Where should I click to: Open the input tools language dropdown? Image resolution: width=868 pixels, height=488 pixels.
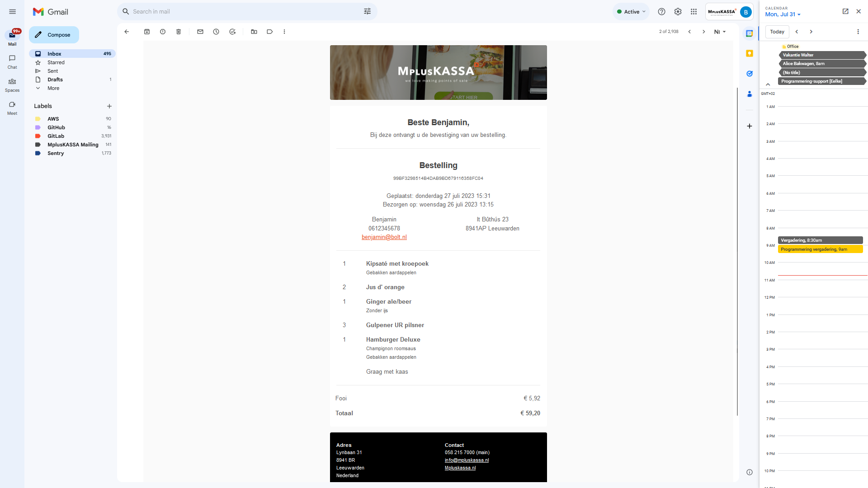point(720,32)
